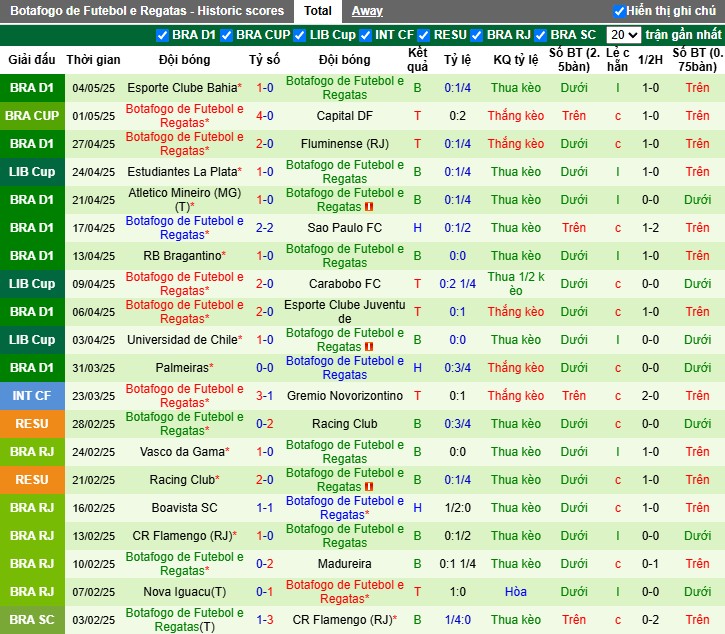The height and width of the screenshot is (634, 725).
Task: Toggle the BRA SC filter checkbox
Action: point(541,36)
